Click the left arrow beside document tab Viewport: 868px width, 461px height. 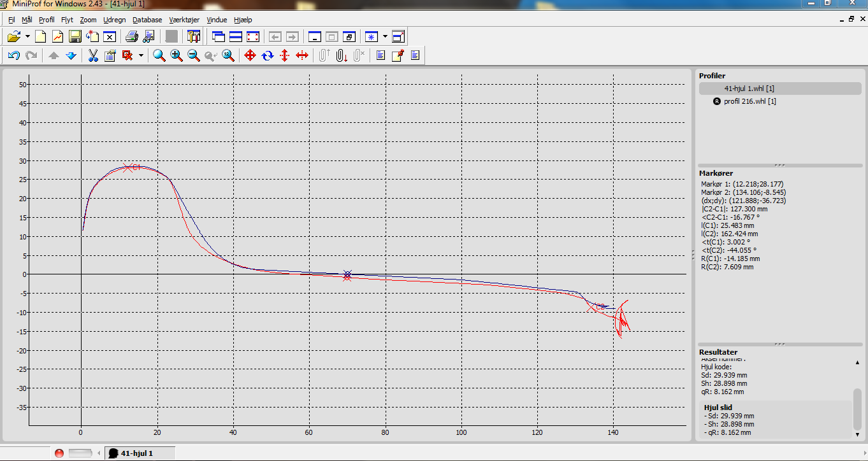tap(99, 453)
